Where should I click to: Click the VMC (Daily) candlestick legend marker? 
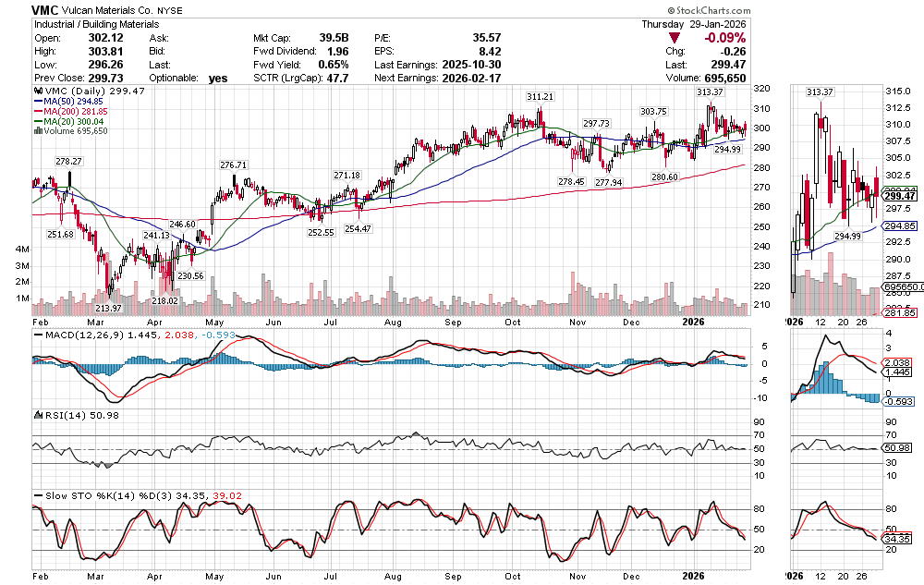[x=36, y=91]
